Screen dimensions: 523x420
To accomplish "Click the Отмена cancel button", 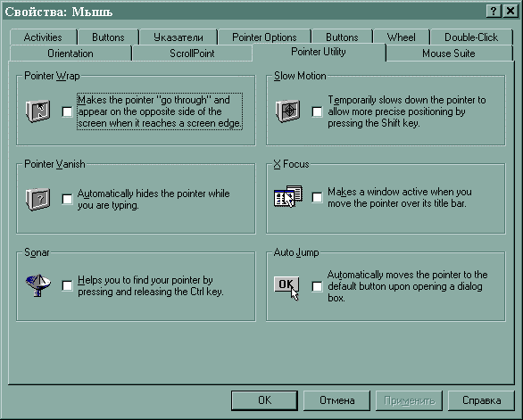I will (x=336, y=400).
